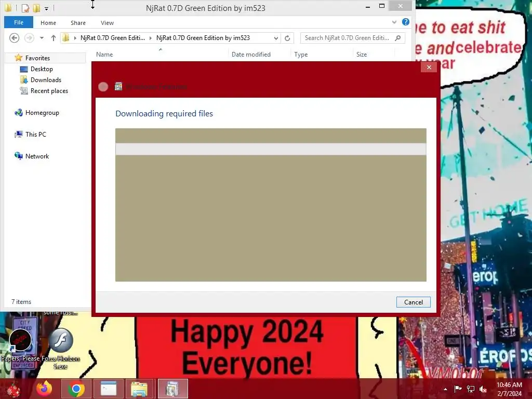Click the folder icon in the address bar

click(x=66, y=37)
